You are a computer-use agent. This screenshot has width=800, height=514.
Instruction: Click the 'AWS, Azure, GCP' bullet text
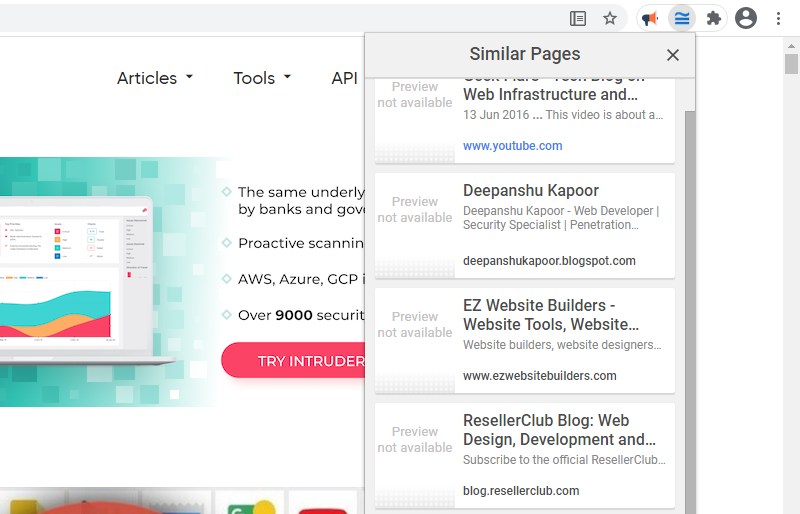pos(302,279)
